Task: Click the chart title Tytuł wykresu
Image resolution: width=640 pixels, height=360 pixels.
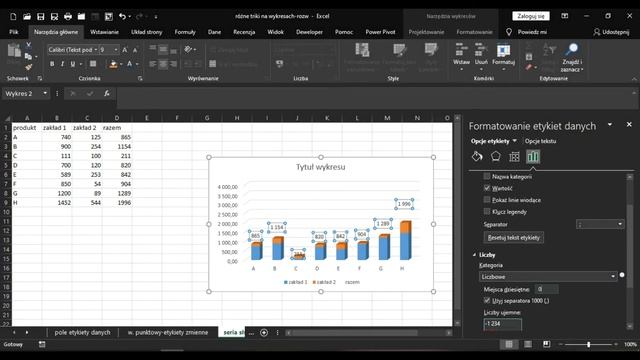Action: point(320,167)
